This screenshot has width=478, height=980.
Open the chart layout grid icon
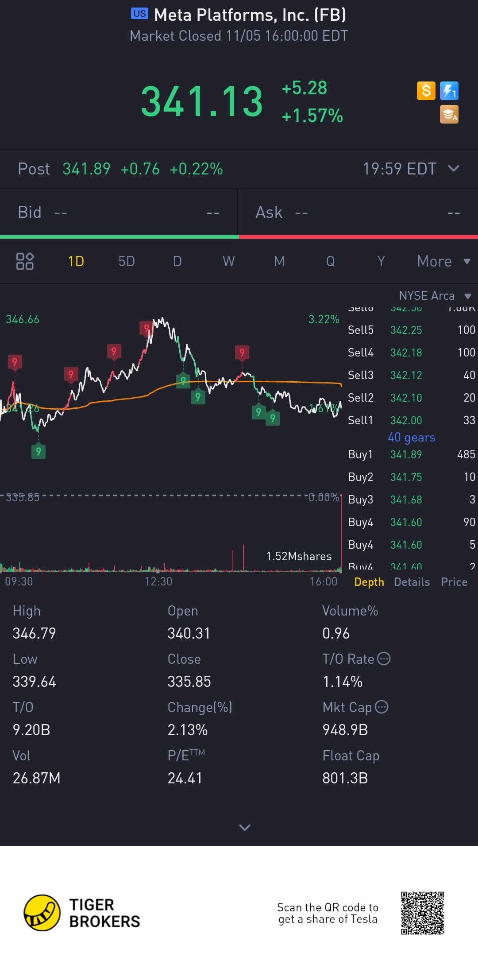click(25, 261)
